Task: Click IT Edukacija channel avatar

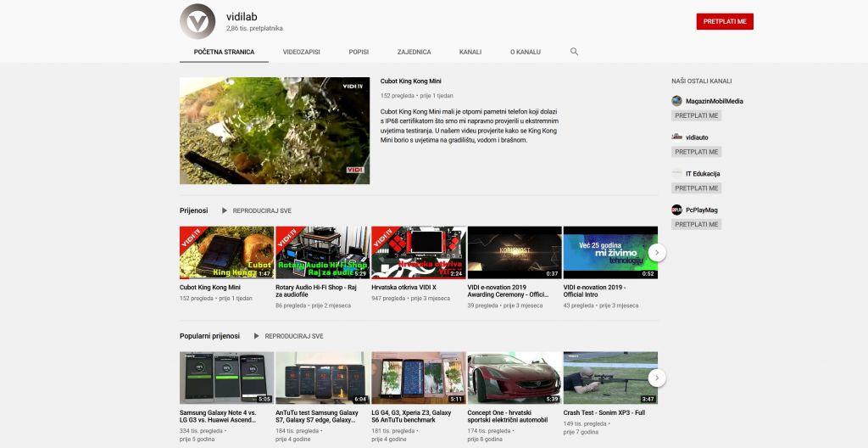Action: point(676,174)
